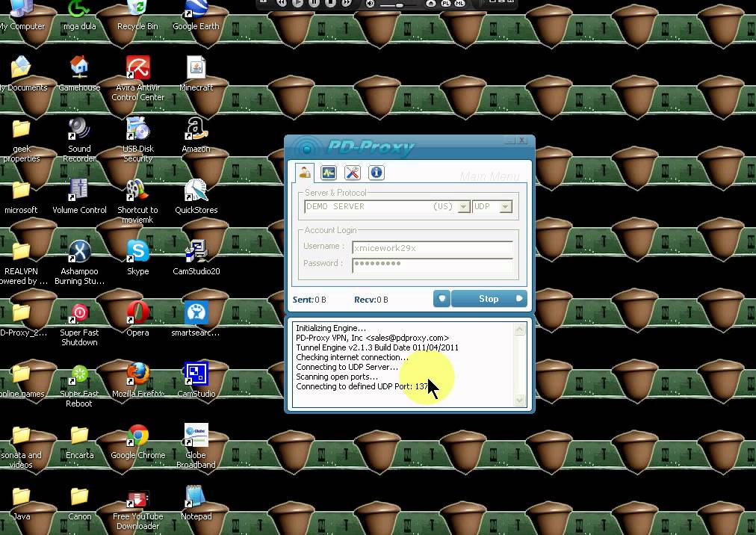756x535 pixels.
Task: Select the Recycle Bin desktop icon
Action: [x=137, y=16]
